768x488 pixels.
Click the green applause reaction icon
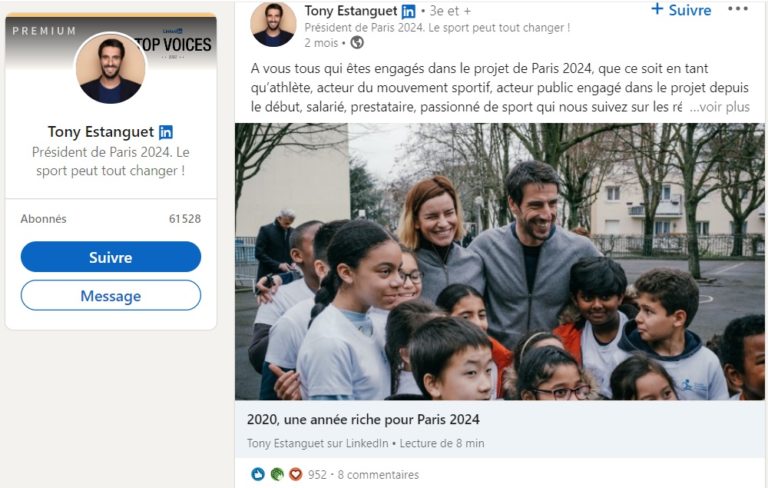[x=277, y=474]
